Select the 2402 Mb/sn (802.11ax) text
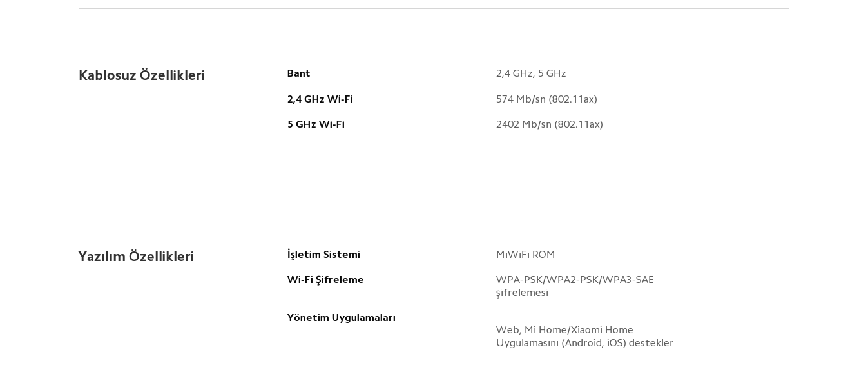The width and height of the screenshot is (868, 372). (x=550, y=124)
